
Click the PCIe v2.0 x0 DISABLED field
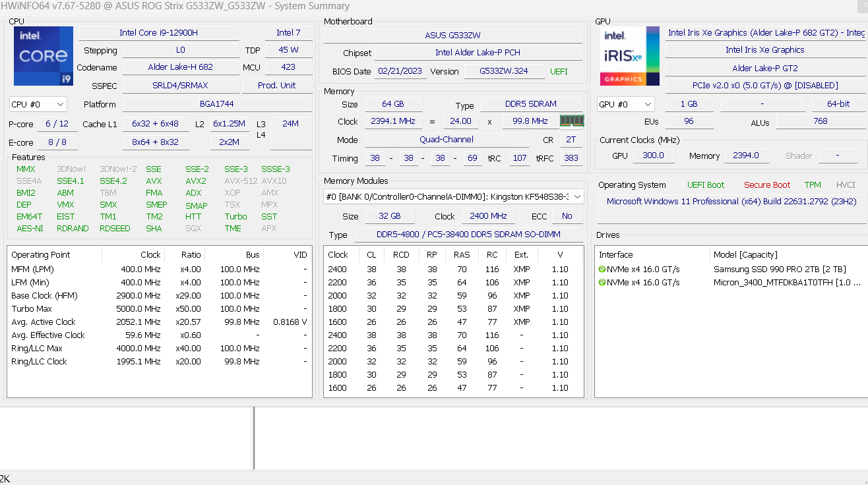coord(764,86)
